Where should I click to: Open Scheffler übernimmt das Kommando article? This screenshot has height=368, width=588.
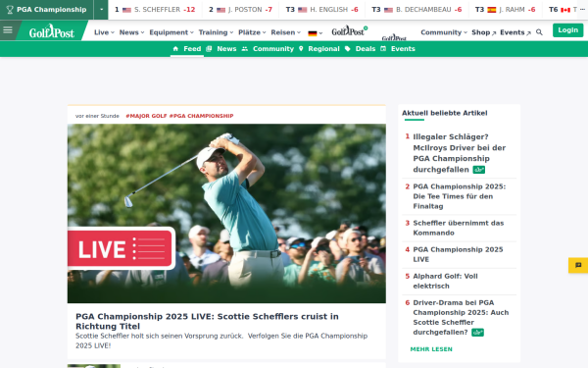click(x=459, y=228)
